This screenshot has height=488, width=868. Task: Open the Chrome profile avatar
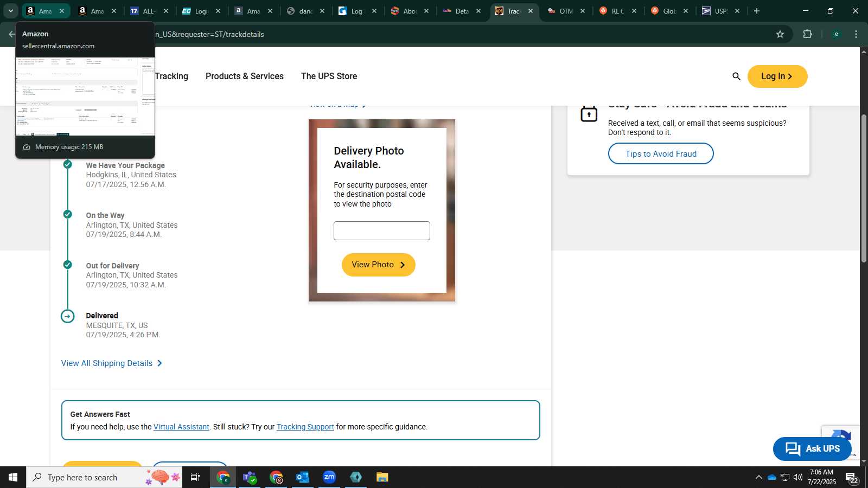[837, 34]
